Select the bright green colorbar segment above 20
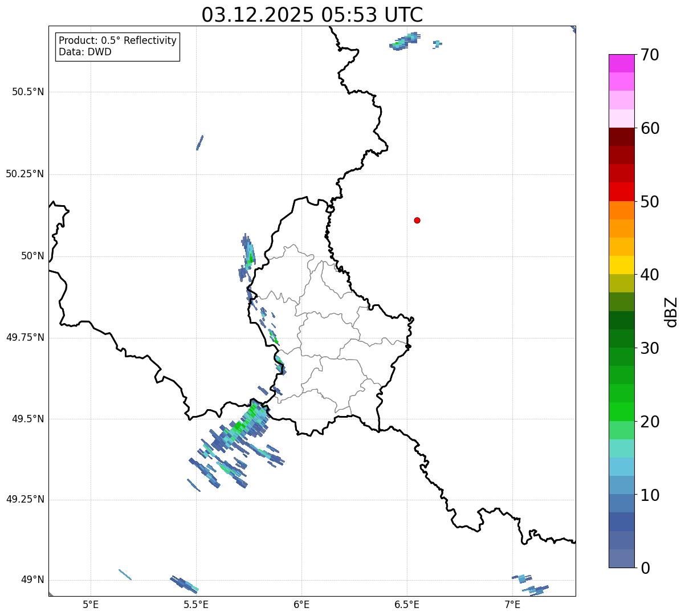The width and height of the screenshot is (685, 616). [x=621, y=411]
